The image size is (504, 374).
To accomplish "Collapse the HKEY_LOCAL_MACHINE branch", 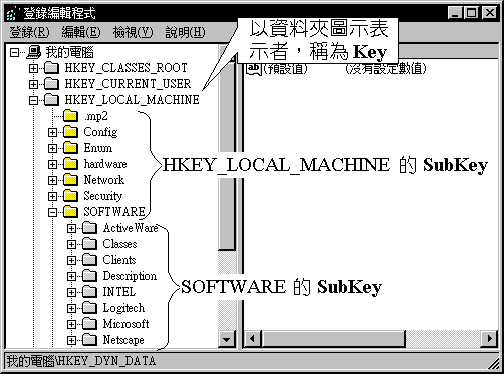I will (x=33, y=100).
